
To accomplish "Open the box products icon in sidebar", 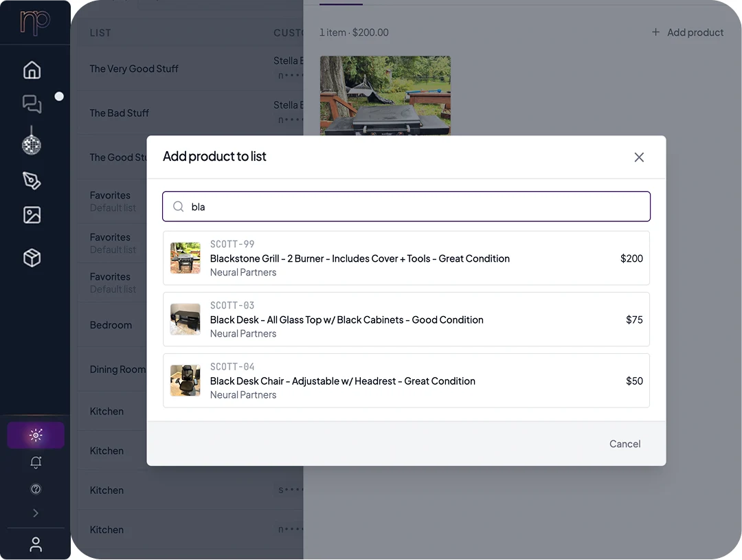I will coord(32,258).
